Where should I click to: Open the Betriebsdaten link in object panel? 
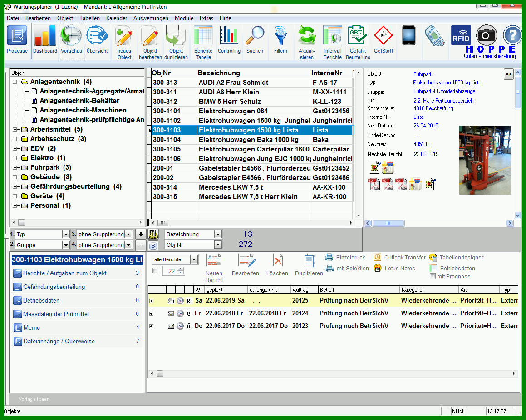tap(41, 300)
